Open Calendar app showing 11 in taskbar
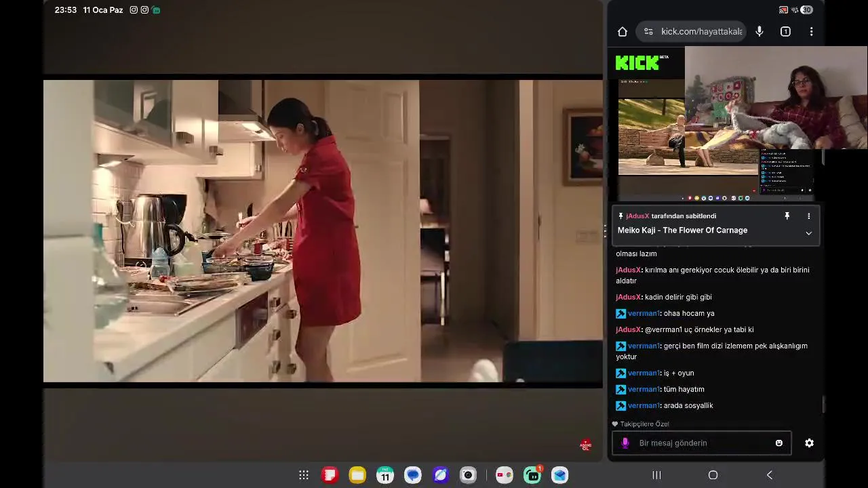This screenshot has height=488, width=868. pos(385,475)
